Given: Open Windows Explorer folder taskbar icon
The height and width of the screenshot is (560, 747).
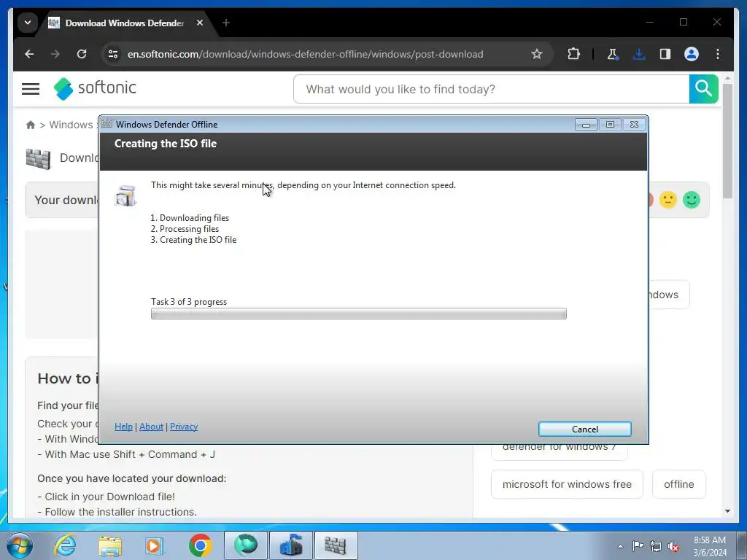Looking at the screenshot, I should tap(110, 545).
